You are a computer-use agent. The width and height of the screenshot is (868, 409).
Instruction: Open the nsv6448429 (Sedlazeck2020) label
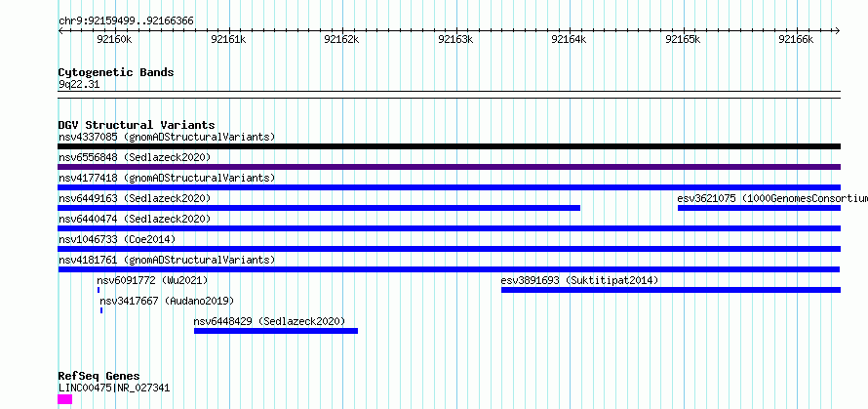pyautogui.click(x=269, y=321)
